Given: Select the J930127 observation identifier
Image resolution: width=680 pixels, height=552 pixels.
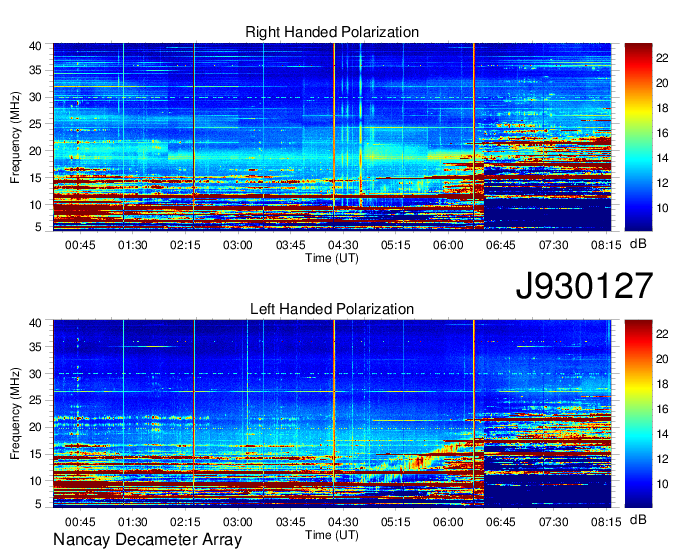Looking at the screenshot, I should [x=584, y=286].
